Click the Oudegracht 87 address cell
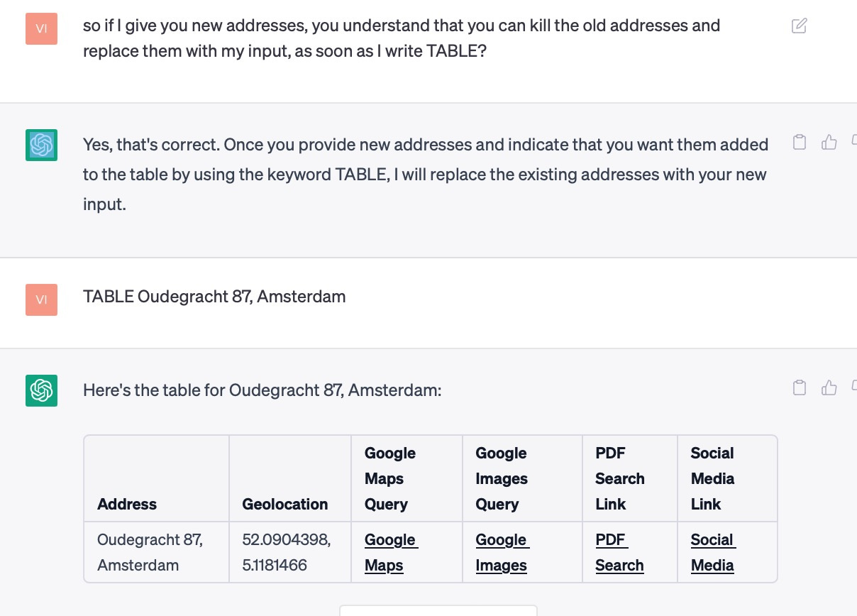The height and width of the screenshot is (616, 857). (x=150, y=552)
